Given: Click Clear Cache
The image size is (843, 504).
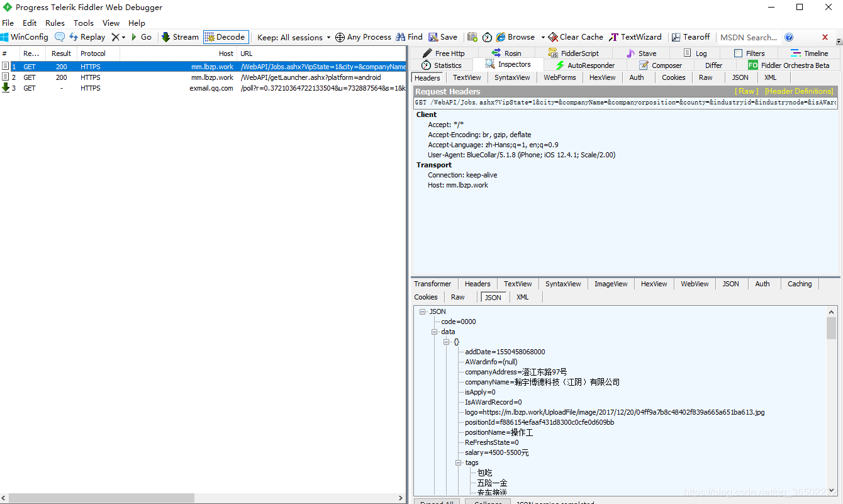Looking at the screenshot, I should 576,37.
